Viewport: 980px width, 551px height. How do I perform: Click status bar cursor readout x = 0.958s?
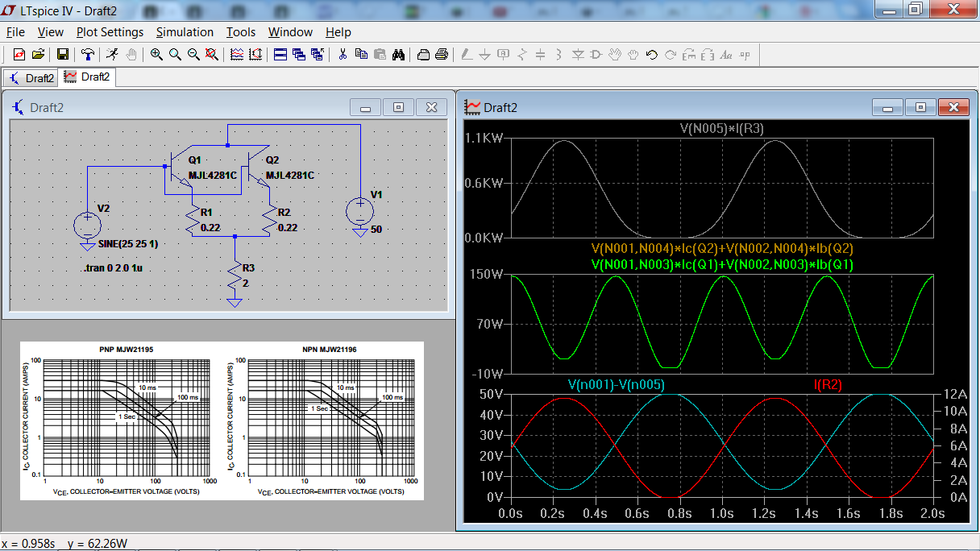pyautogui.click(x=28, y=544)
